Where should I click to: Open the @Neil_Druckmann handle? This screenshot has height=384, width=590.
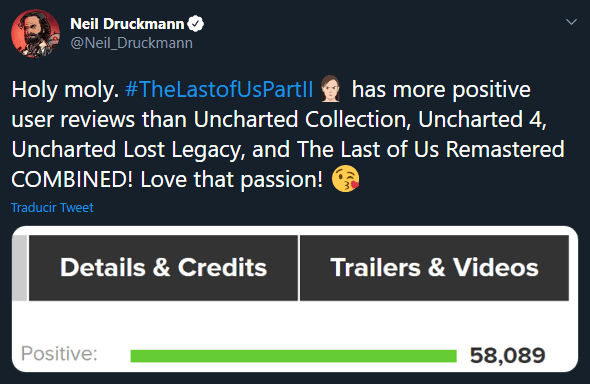coord(131,43)
